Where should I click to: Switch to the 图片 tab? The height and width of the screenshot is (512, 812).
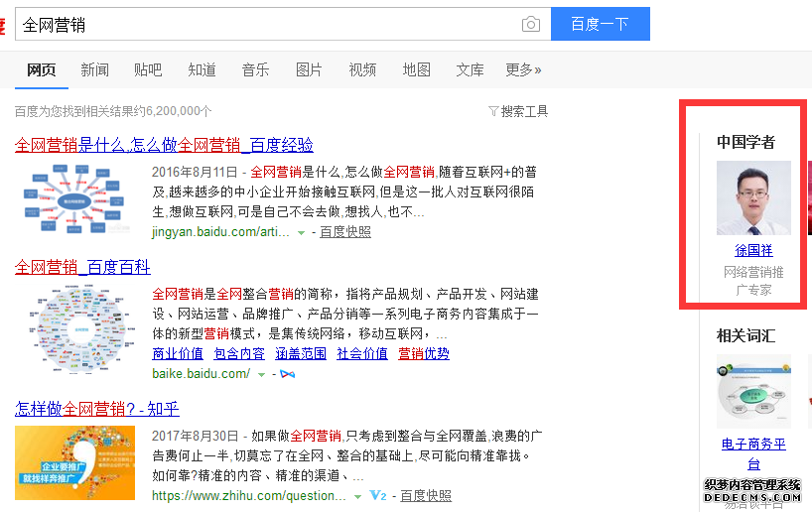[x=309, y=69]
